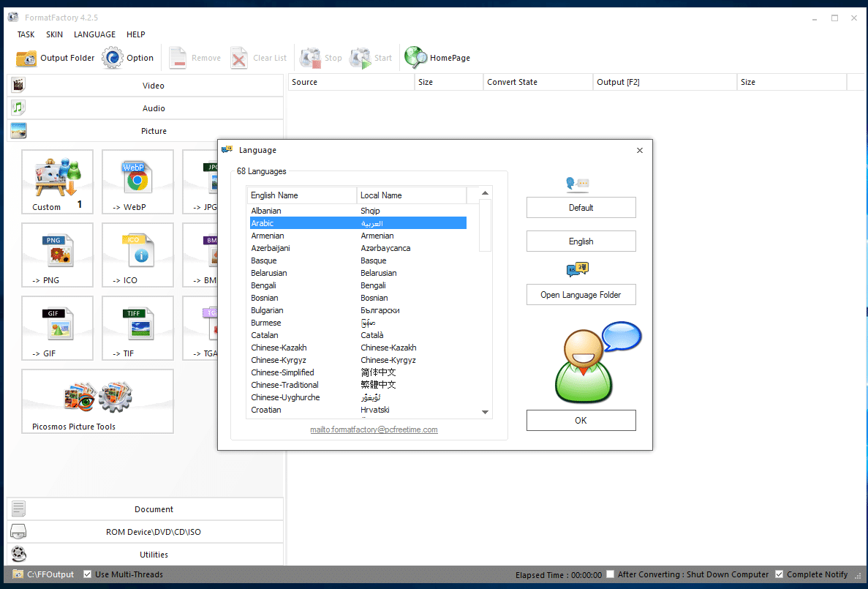Open the Option settings gear icon
The image size is (868, 589).
[x=113, y=58]
